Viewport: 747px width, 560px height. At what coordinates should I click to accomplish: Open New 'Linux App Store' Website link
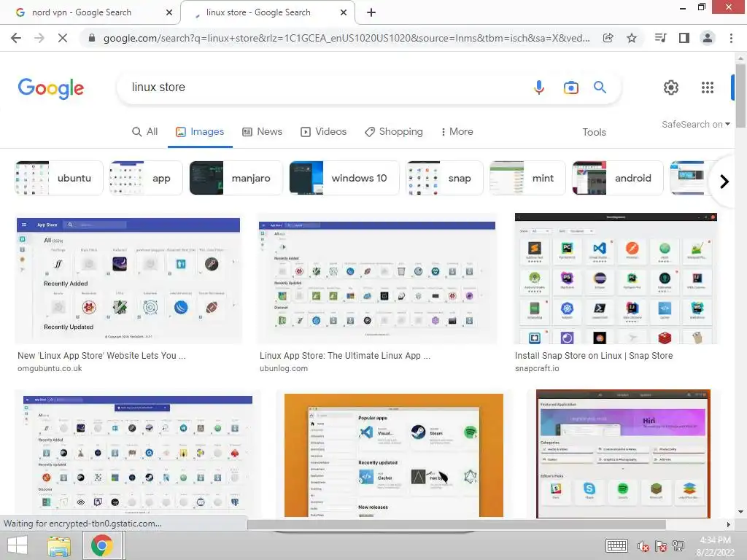101,356
